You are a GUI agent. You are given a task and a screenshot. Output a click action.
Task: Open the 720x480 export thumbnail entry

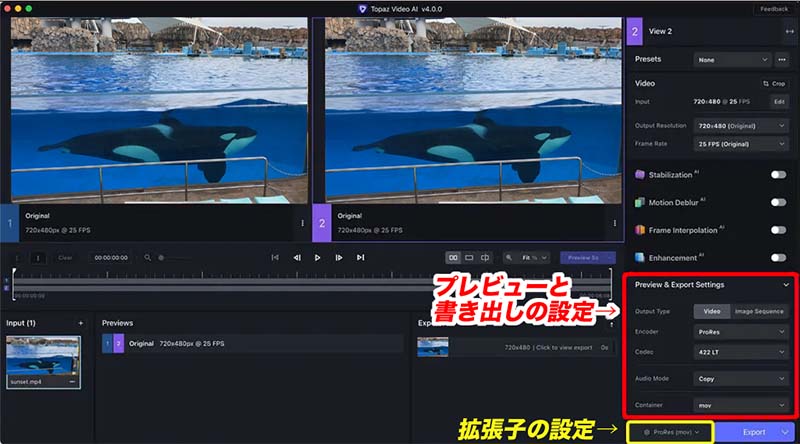(x=433, y=347)
